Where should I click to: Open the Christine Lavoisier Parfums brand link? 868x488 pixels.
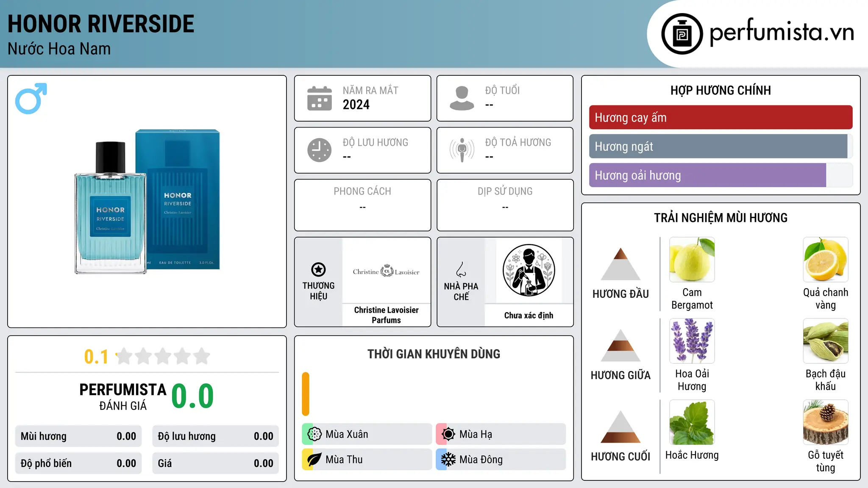point(386,315)
